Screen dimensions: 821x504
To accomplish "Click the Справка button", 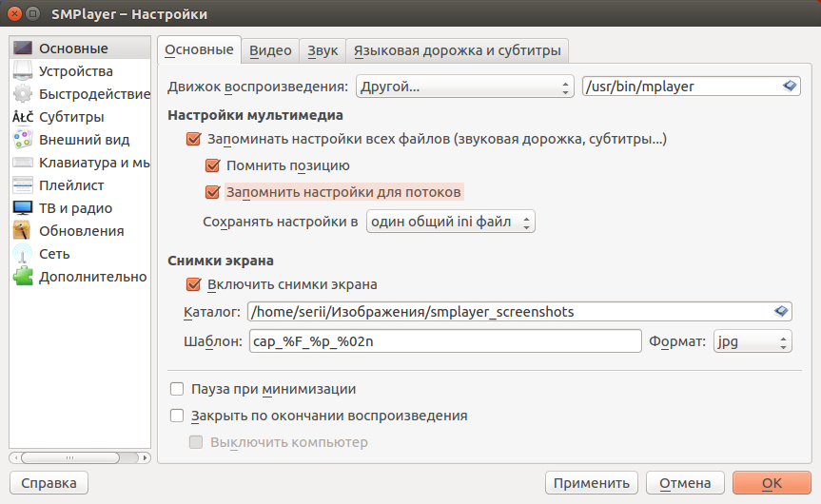I will click(x=49, y=482).
